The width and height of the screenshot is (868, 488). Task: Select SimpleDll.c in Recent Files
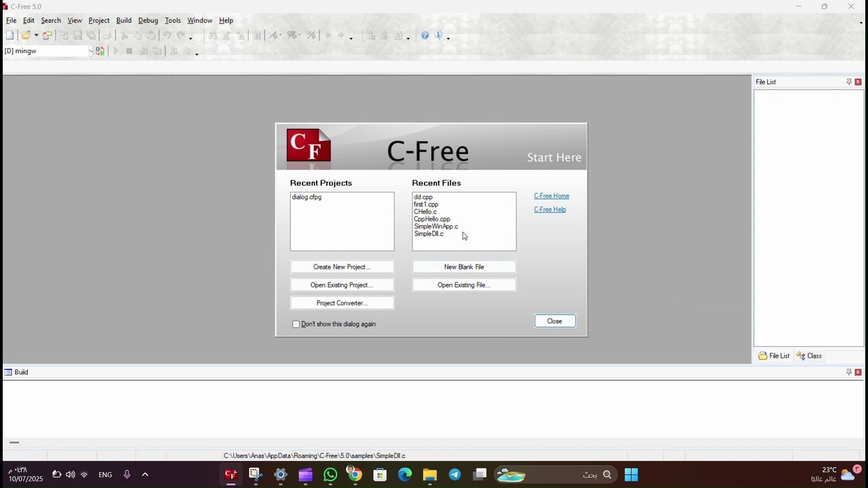click(429, 234)
